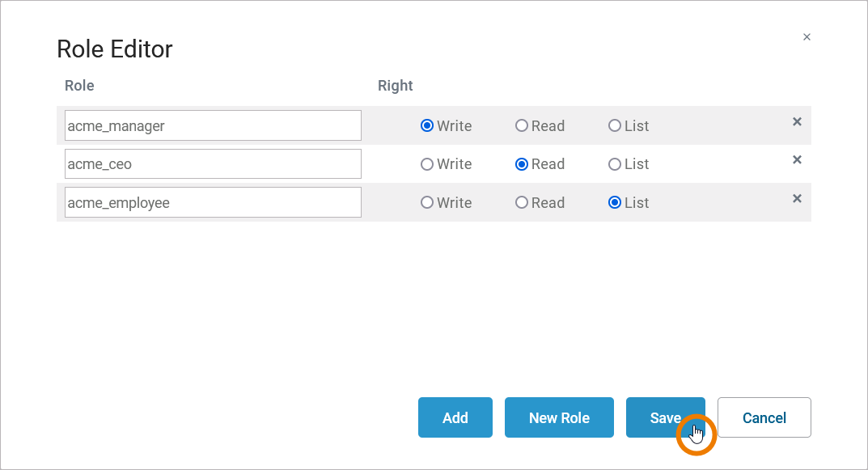Select Read right for acme_ceo
Image resolution: width=868 pixels, height=470 pixels.
522,164
